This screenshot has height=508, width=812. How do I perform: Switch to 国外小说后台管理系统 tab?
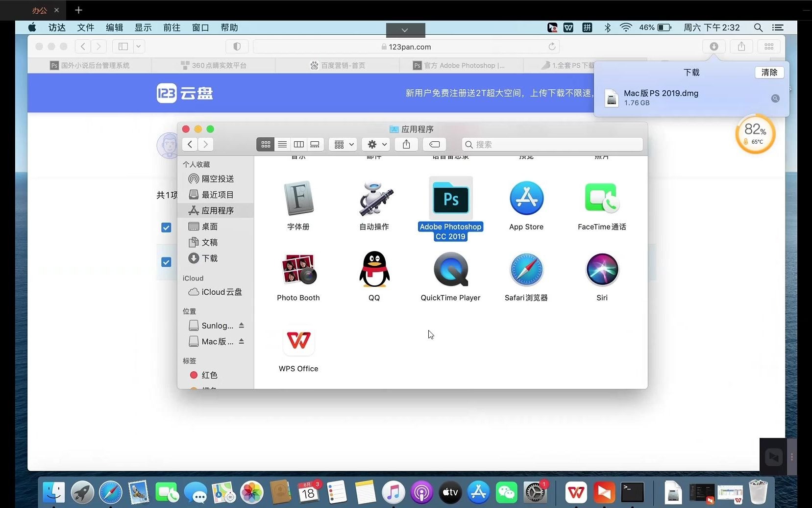pos(90,65)
